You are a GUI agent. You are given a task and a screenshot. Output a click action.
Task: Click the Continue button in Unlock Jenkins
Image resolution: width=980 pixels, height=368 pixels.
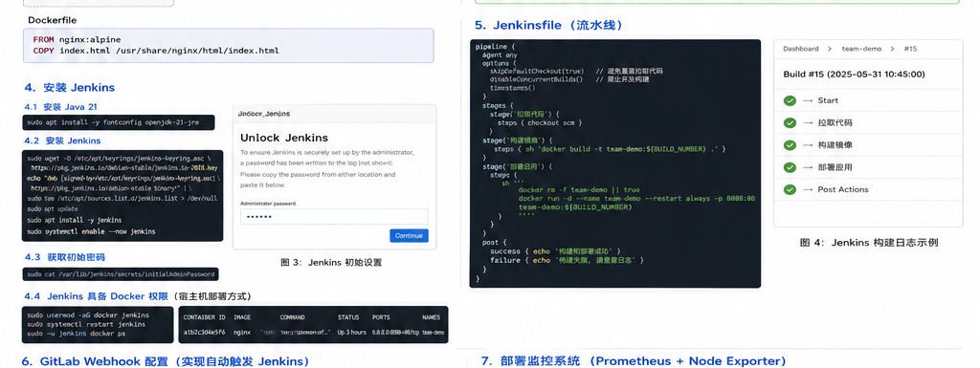[410, 236]
